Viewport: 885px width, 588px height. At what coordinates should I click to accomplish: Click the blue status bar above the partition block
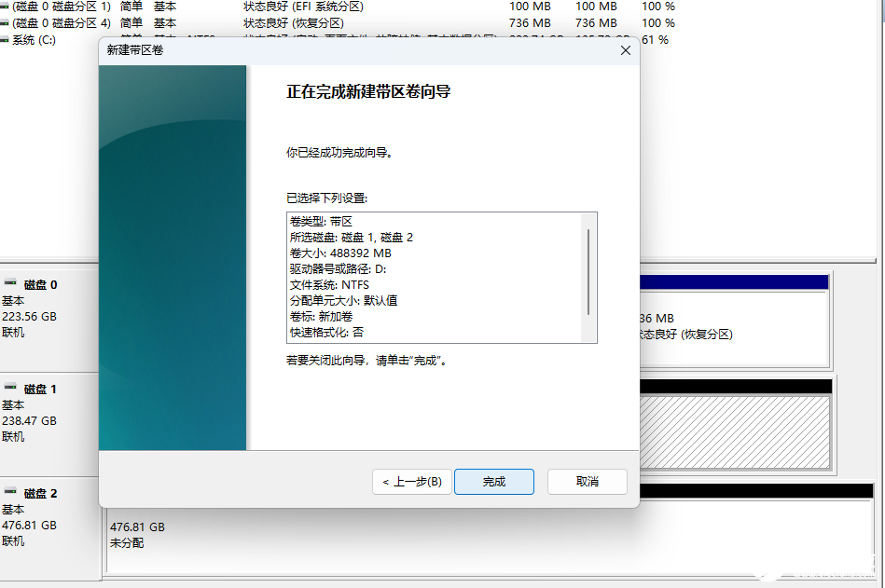tap(737, 281)
